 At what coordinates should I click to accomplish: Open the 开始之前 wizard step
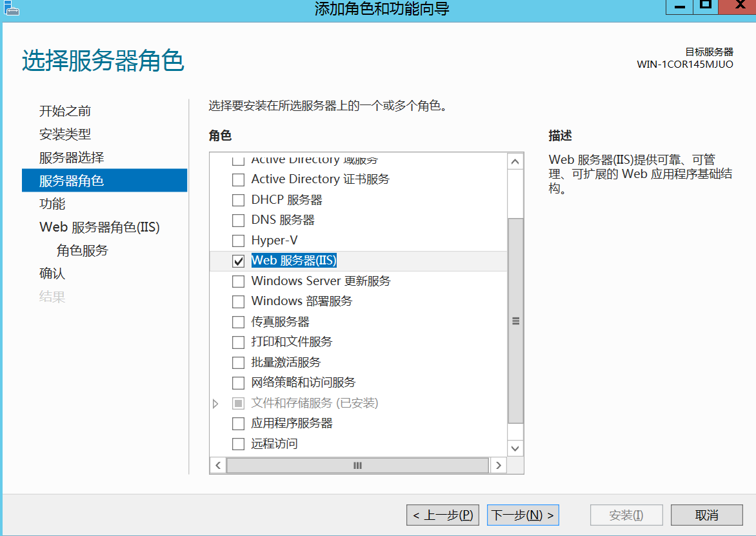65,111
